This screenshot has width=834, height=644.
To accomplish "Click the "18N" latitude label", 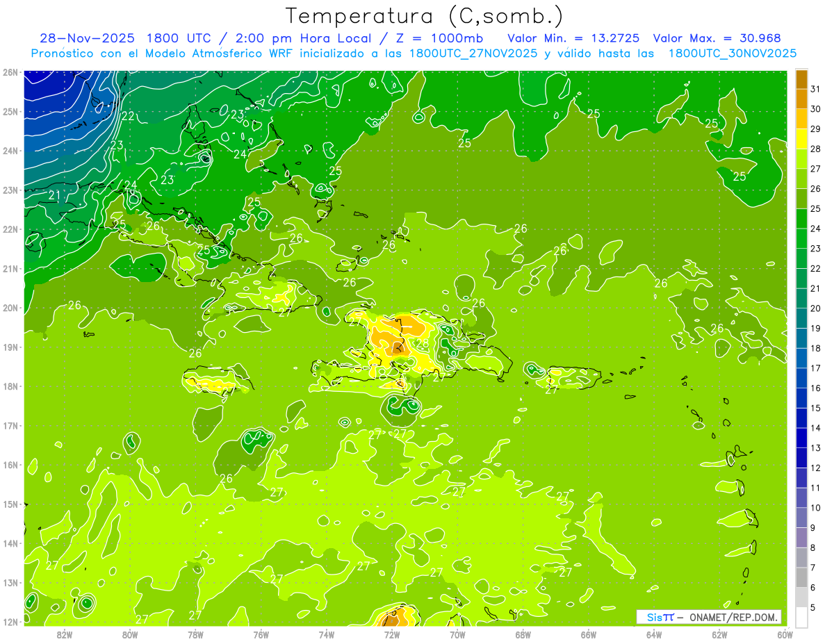I will pos(10,386).
